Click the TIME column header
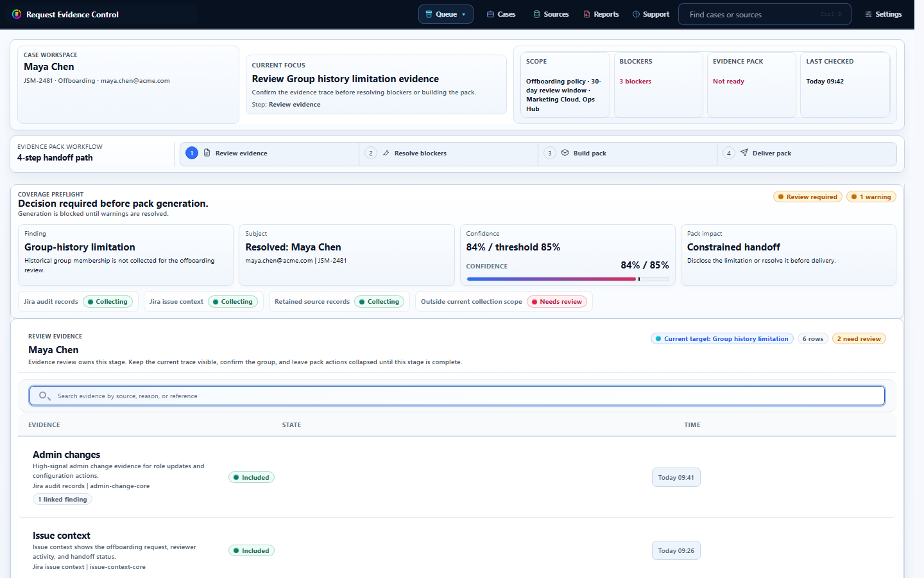 coord(692,425)
